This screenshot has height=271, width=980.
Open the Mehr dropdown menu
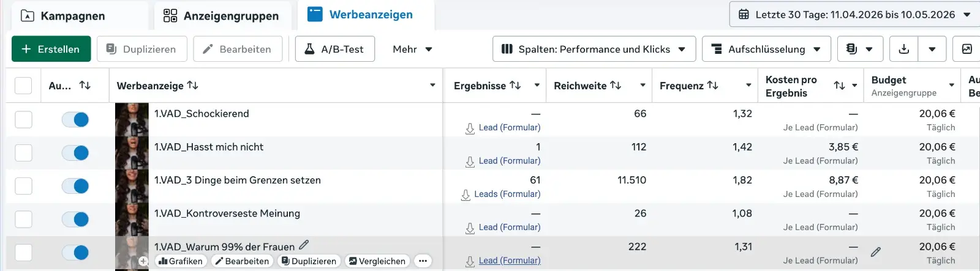tap(412, 49)
